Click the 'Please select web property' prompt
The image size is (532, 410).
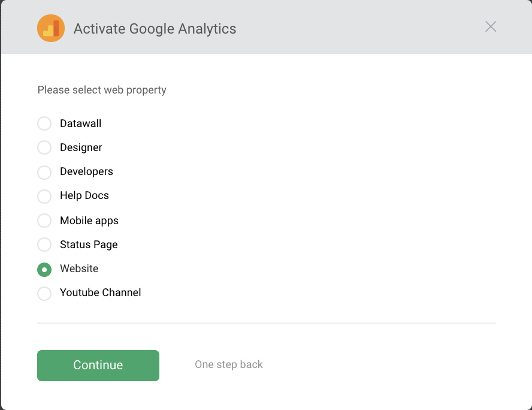[x=102, y=90]
